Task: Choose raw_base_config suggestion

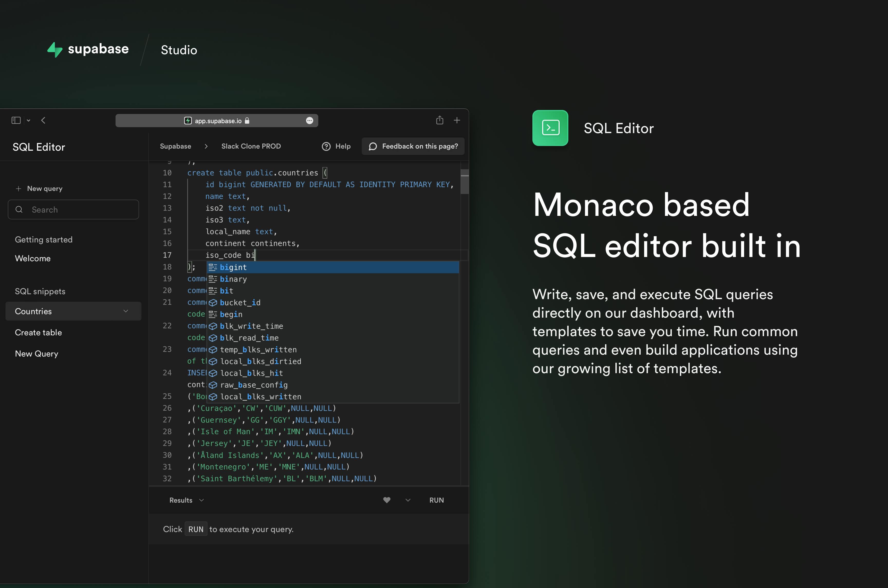Action: click(x=333, y=385)
